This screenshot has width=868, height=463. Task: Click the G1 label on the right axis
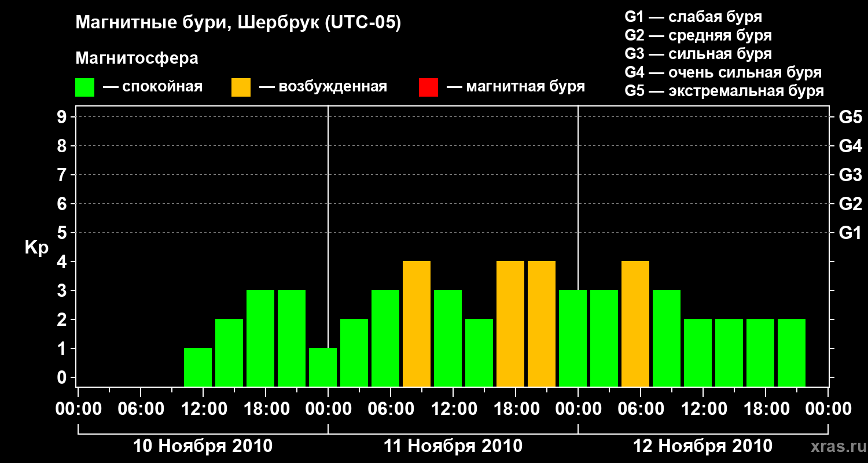[x=851, y=233]
